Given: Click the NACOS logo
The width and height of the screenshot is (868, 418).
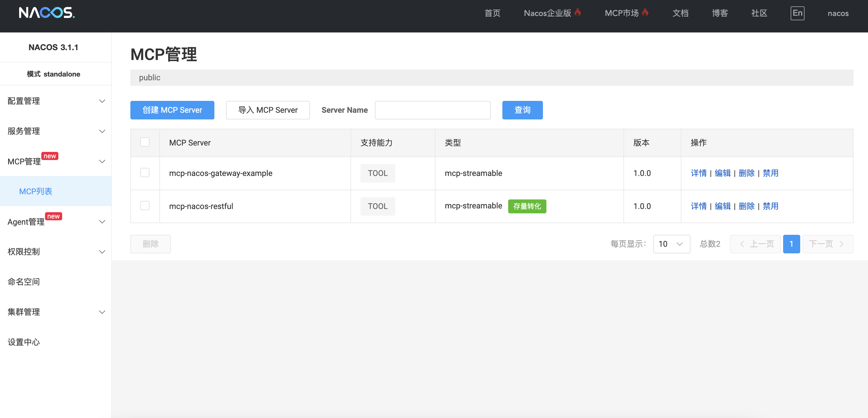Looking at the screenshot, I should (x=47, y=13).
